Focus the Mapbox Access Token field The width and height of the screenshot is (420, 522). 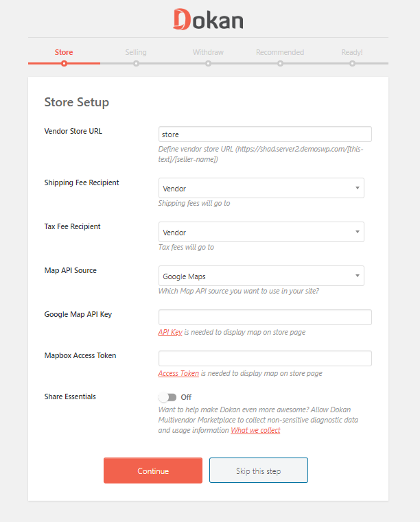tap(265, 359)
